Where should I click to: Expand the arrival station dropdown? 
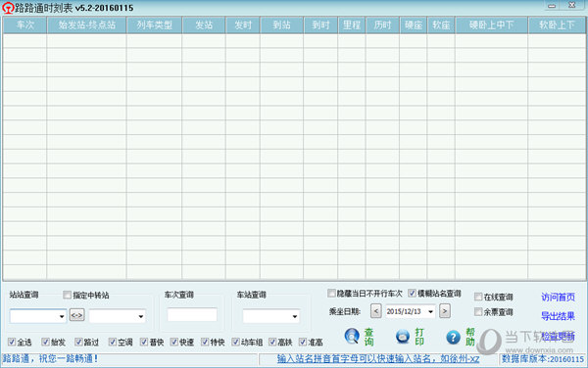click(x=140, y=316)
